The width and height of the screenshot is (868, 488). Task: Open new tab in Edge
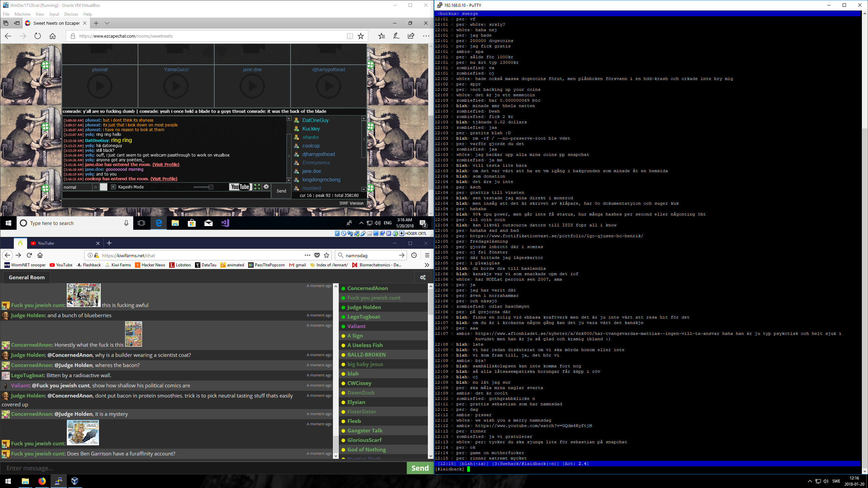tap(96, 23)
